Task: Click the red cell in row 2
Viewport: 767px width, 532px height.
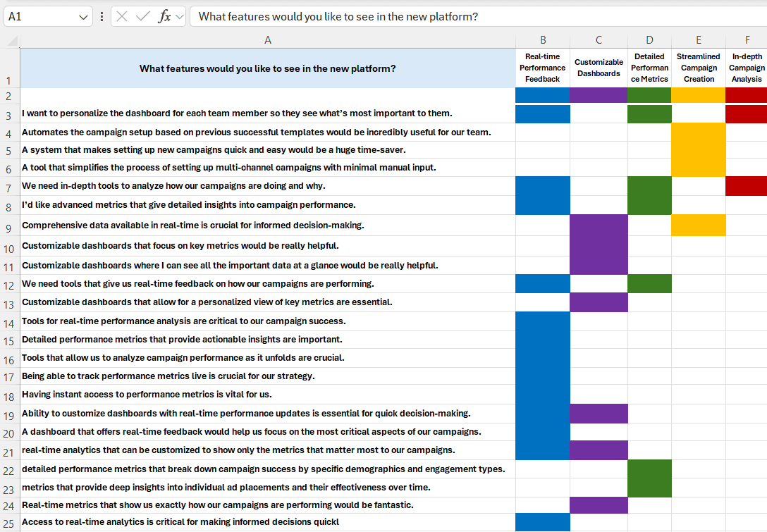Action: (x=747, y=95)
